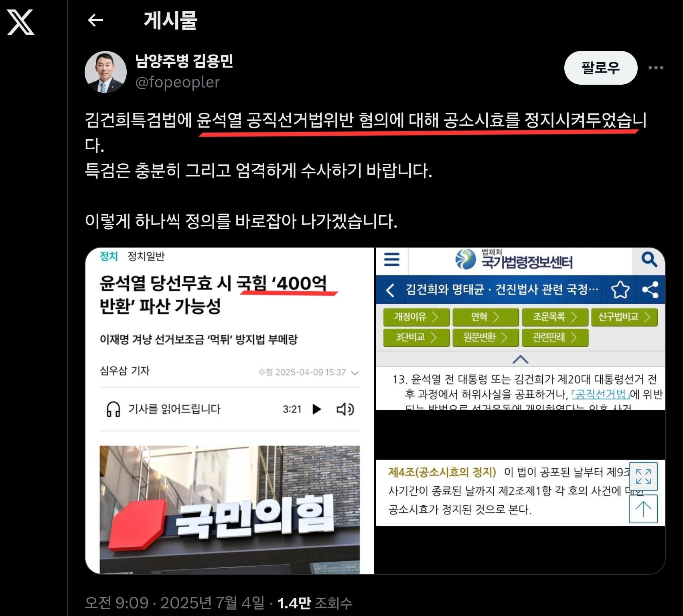Click the article headline 윤석열 당선무효 시
The height and width of the screenshot is (616, 683).
pyautogui.click(x=213, y=295)
